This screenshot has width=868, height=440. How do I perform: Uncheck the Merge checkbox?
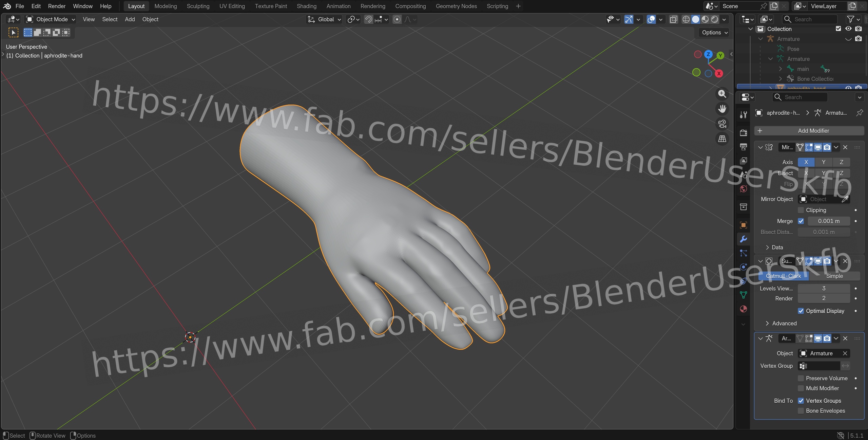pyautogui.click(x=801, y=221)
